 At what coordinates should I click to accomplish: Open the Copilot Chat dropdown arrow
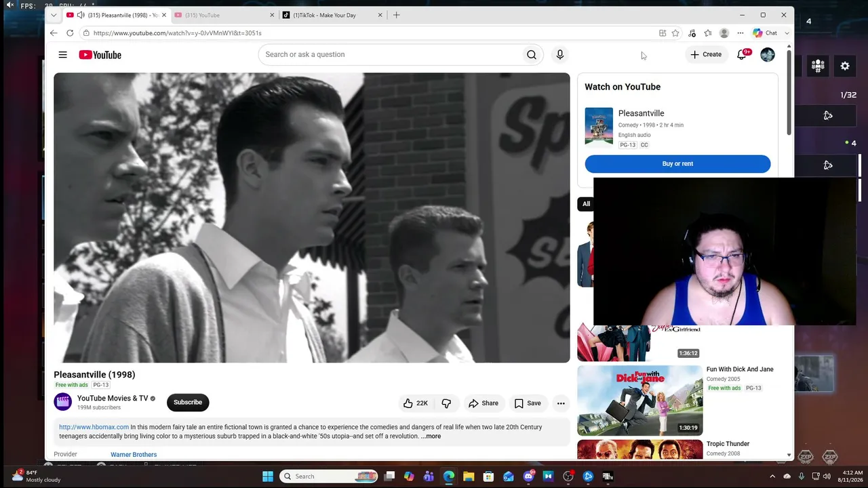coord(787,33)
